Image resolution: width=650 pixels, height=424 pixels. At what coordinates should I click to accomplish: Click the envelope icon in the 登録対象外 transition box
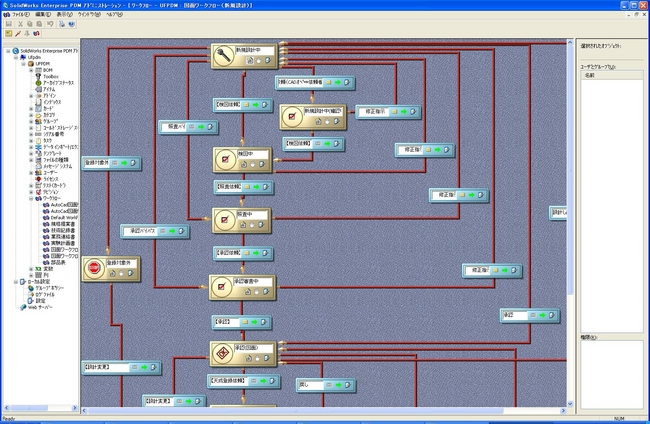pos(115,163)
